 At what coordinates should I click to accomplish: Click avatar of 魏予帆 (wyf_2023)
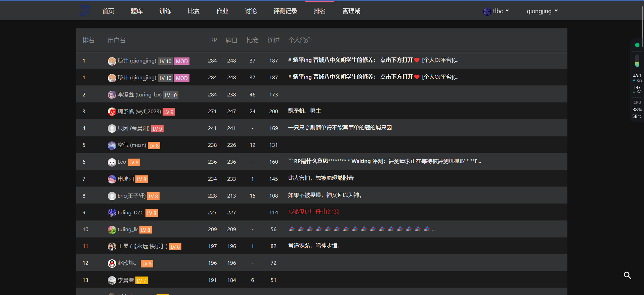coord(112,112)
